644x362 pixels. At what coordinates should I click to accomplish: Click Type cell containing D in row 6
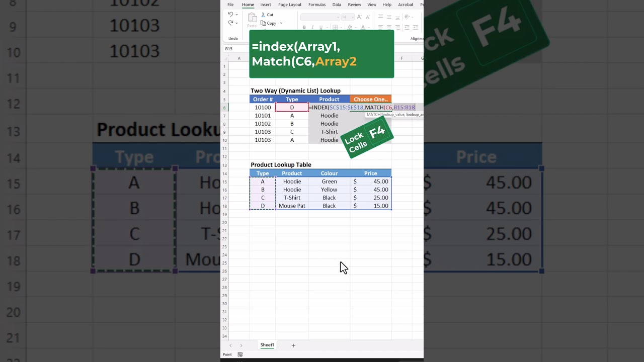[292, 108]
